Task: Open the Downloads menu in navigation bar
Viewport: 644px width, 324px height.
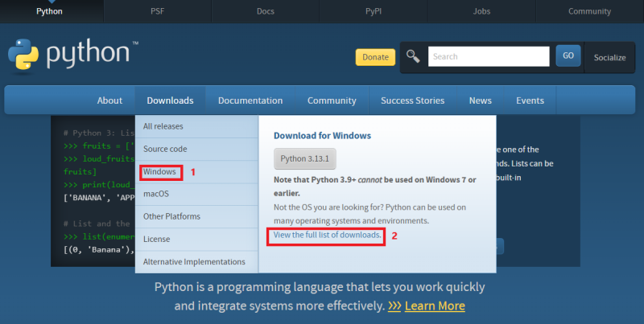Action: tap(170, 100)
